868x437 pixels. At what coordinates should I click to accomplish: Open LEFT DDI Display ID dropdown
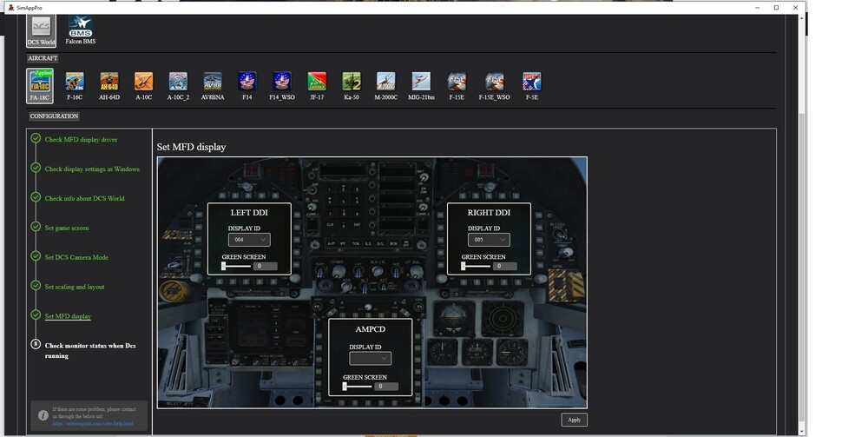pyautogui.click(x=248, y=239)
